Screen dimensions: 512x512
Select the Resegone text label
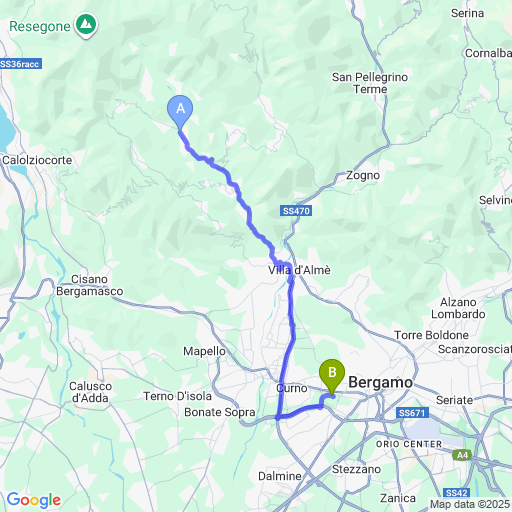pyautogui.click(x=40, y=27)
